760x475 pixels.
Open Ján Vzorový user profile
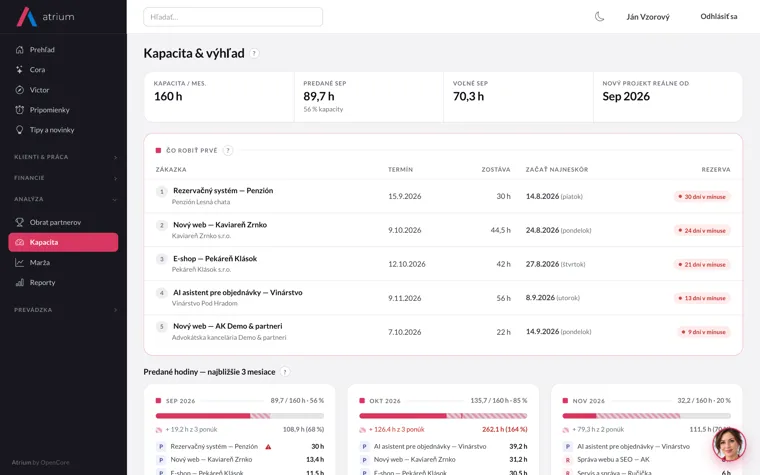(x=648, y=17)
